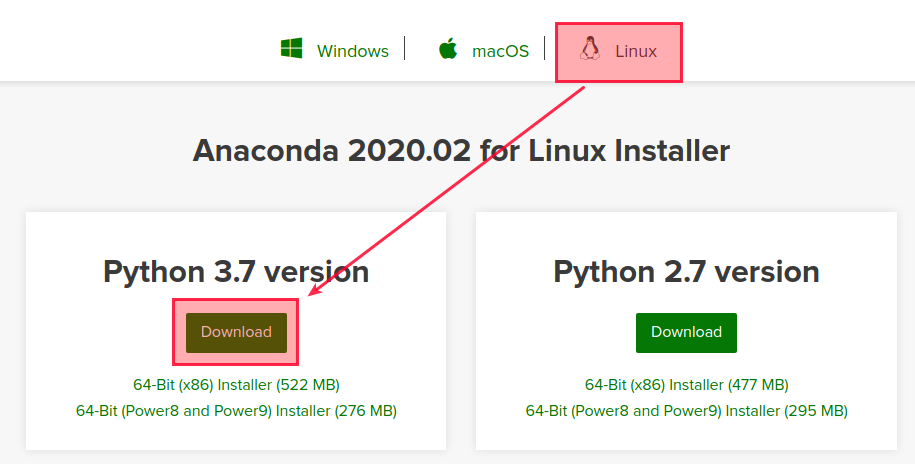Click the Anaconda 2020.02 for Linux Installer title

(461, 151)
